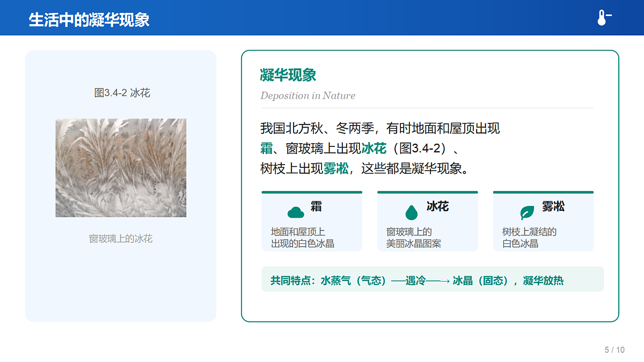The height and width of the screenshot is (362, 644).
Task: Click the description 树枝上凝结的白色冰晶
Action: 529,238
